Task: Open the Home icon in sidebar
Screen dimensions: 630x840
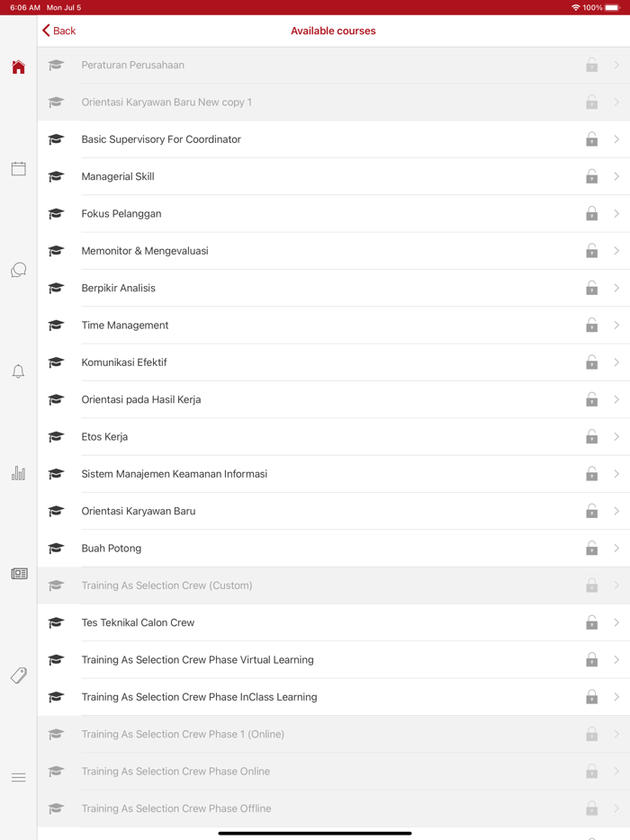Action: (18, 67)
